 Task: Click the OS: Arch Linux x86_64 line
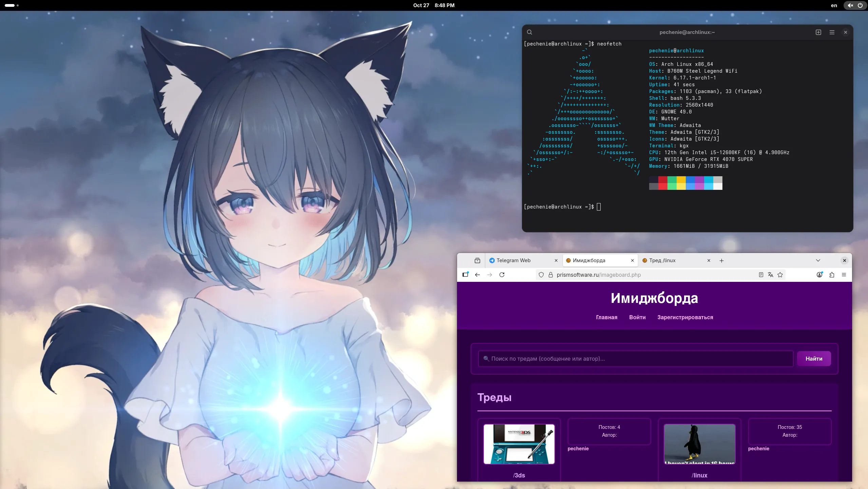click(x=681, y=64)
